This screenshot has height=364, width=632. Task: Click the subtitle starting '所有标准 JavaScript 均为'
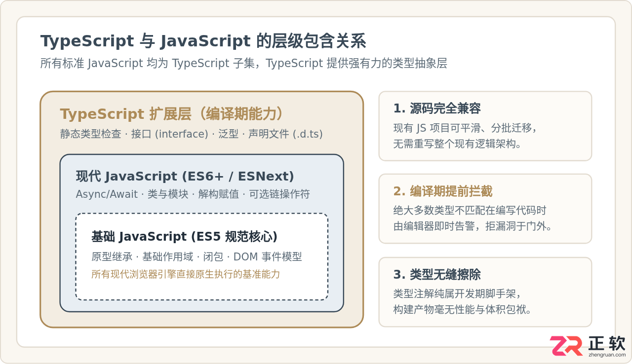pyautogui.click(x=243, y=64)
